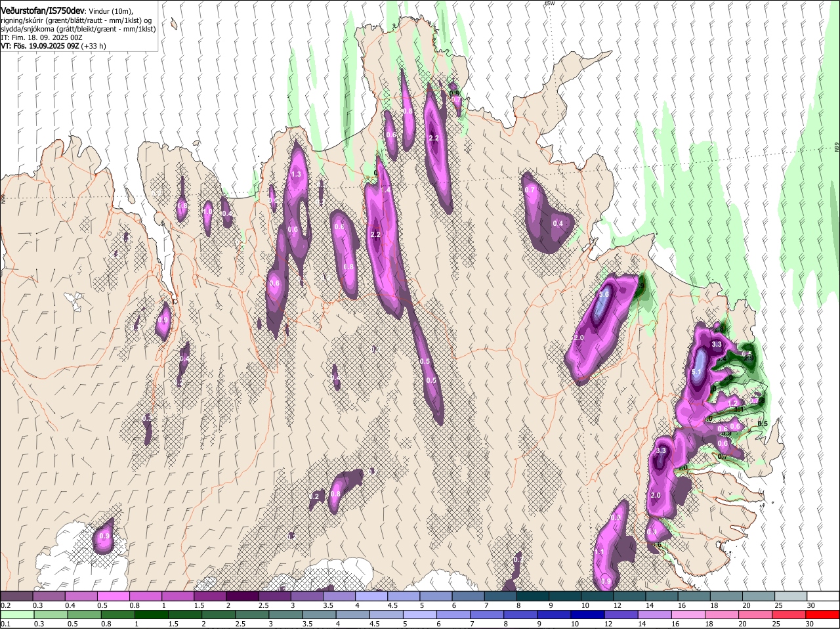
Task: Click the title text 'Veðurstofan/IS750dev'
Action: pos(43,11)
